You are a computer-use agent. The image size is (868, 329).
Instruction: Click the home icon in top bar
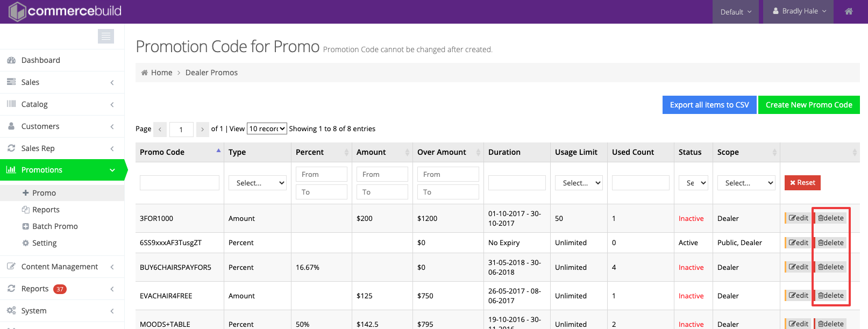point(849,11)
